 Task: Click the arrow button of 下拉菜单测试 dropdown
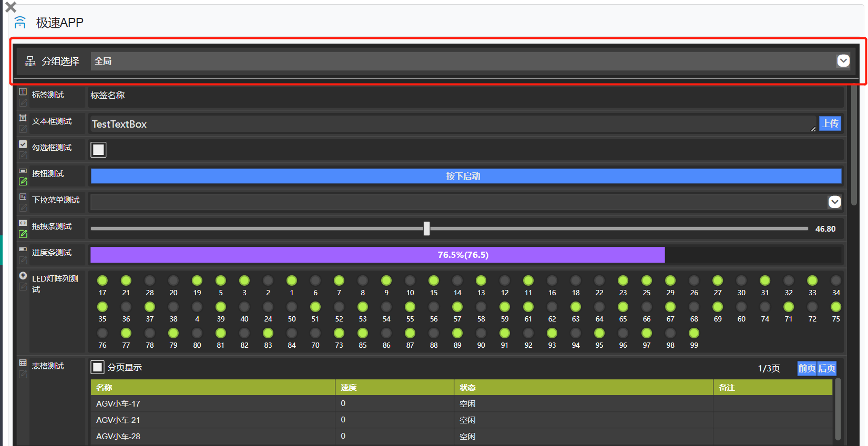point(835,202)
